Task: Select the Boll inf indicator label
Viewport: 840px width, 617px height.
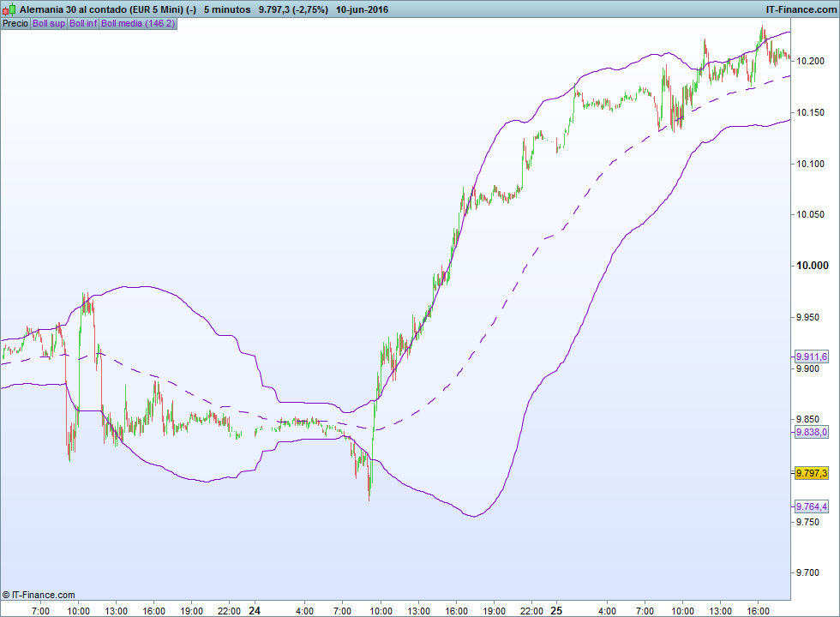Action: coord(84,24)
